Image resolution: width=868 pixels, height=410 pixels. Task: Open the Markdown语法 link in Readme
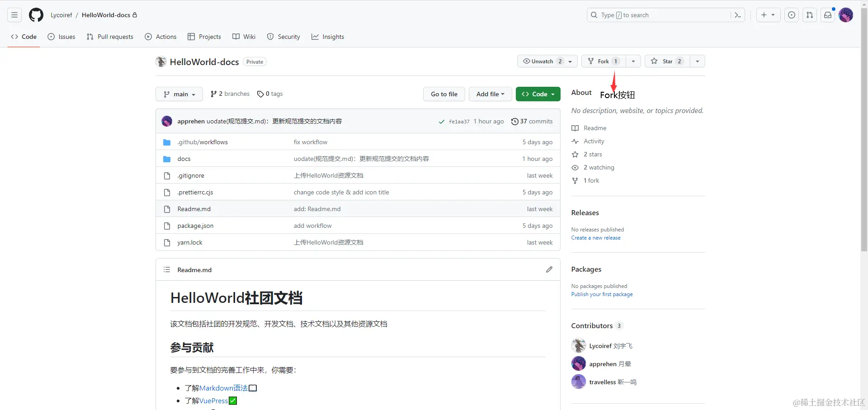pos(224,388)
